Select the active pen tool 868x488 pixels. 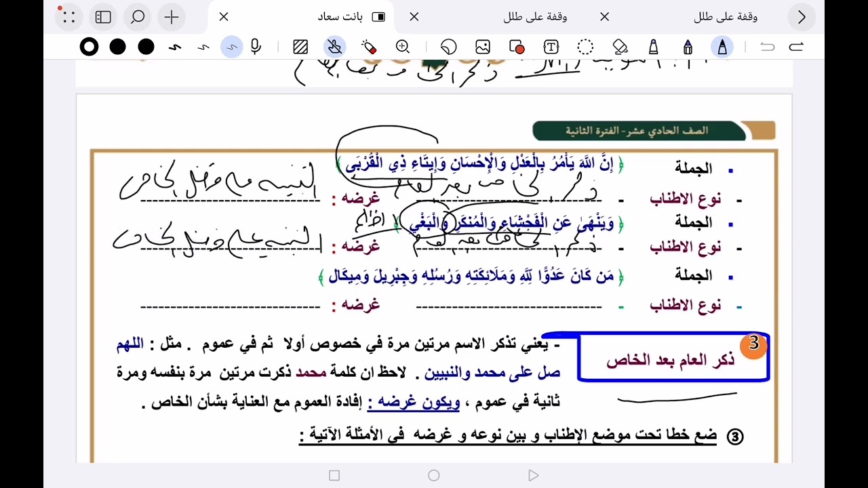coord(722,47)
